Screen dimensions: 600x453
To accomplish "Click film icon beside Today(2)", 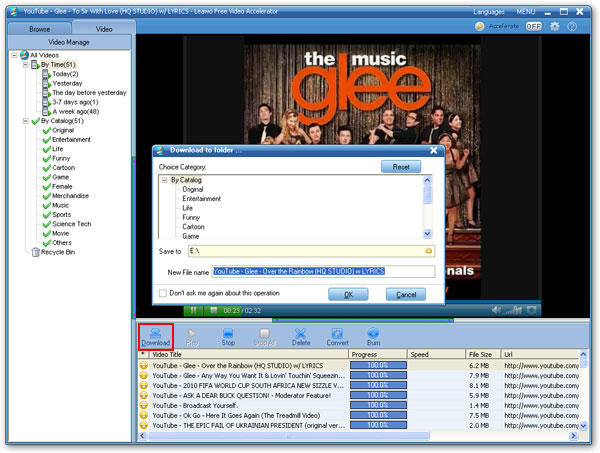I will tap(47, 74).
